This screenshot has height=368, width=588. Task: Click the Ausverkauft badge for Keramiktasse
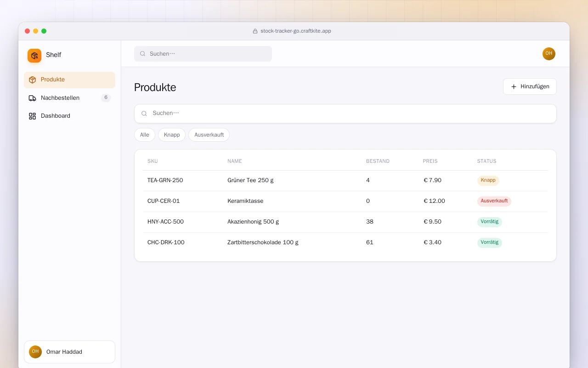(x=494, y=201)
